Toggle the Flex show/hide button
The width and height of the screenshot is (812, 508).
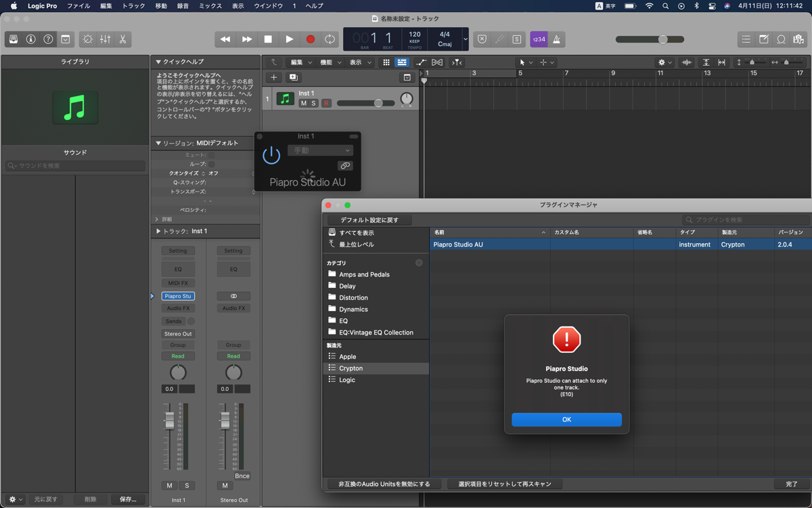(437, 62)
